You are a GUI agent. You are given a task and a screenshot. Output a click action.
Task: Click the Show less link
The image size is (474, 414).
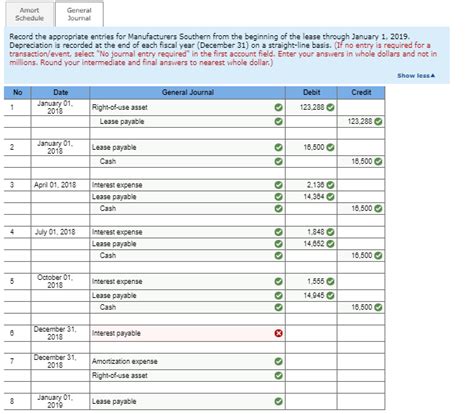click(416, 76)
